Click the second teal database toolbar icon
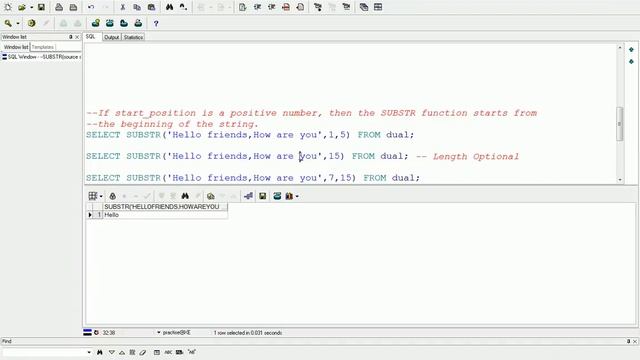640x360 pixels. pyautogui.click(x=110, y=23)
